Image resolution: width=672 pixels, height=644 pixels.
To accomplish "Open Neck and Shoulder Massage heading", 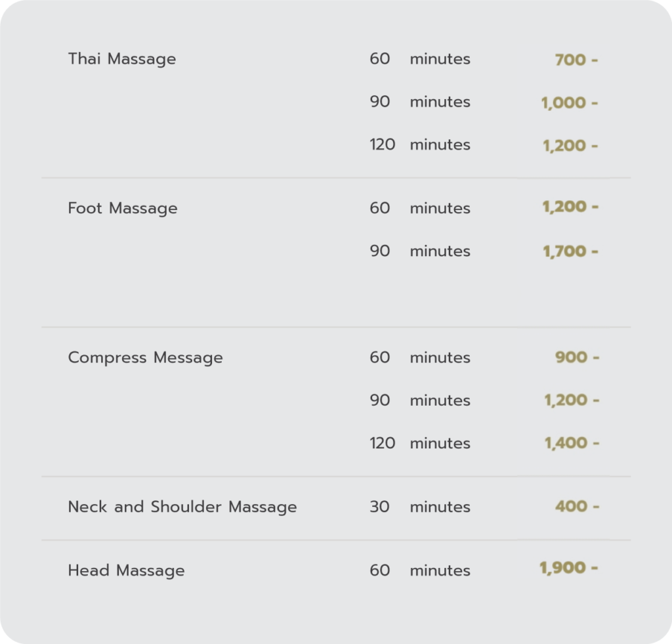I will click(182, 507).
